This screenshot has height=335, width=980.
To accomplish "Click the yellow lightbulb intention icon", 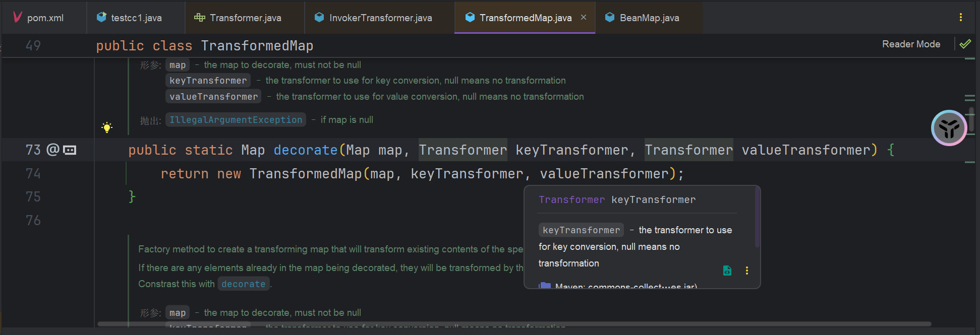I will click(106, 127).
